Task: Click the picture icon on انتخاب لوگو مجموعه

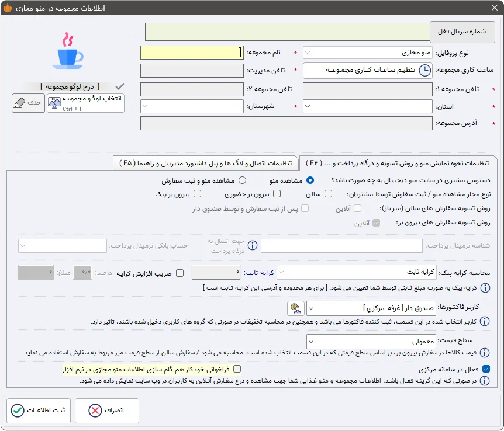Action: 54,102
